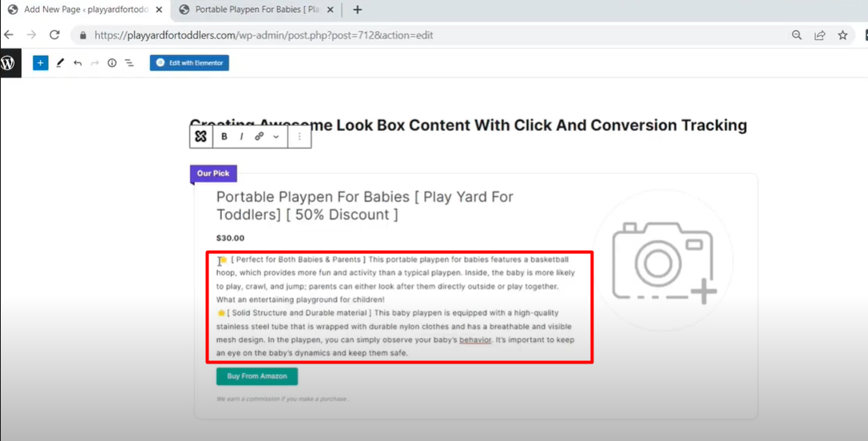
Task: Toggle italic formatting in block toolbar
Action: coord(241,137)
